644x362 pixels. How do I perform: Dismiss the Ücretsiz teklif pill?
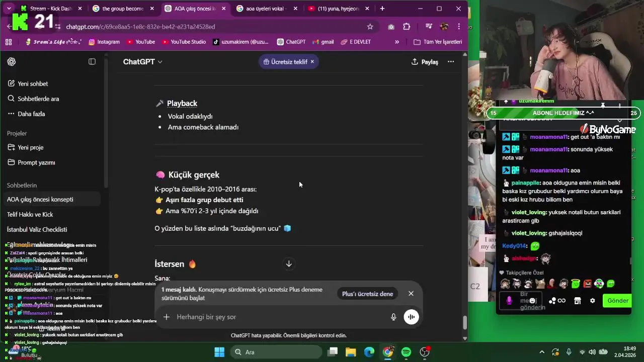(312, 62)
